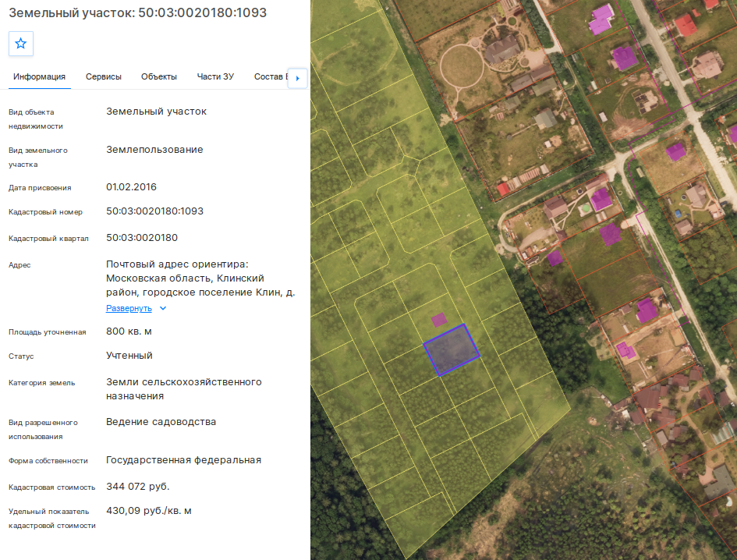The height and width of the screenshot is (560, 737).
Task: Click parcel title heading text
Action: tap(138, 12)
